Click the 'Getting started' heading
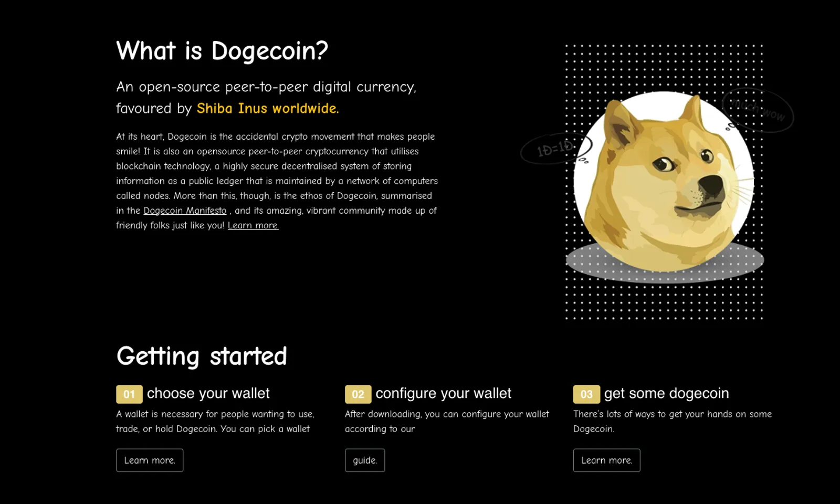This screenshot has height=504, width=840. [202, 356]
